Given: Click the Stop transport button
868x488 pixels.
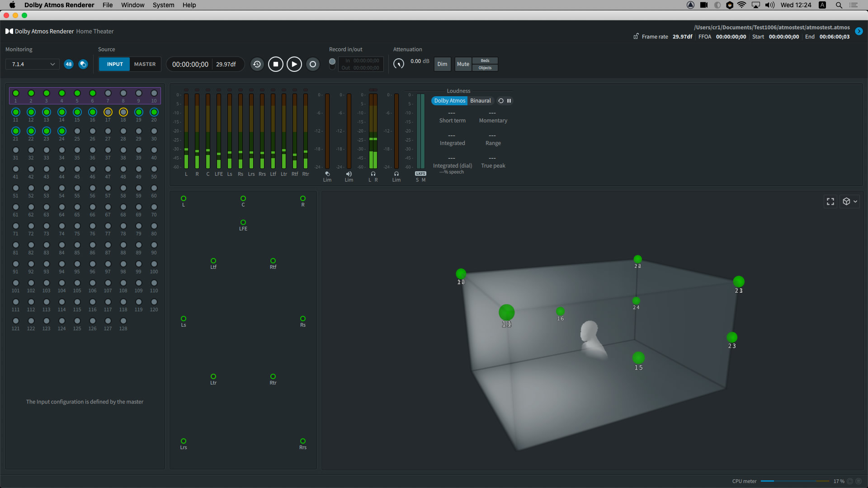Looking at the screenshot, I should click(x=276, y=64).
